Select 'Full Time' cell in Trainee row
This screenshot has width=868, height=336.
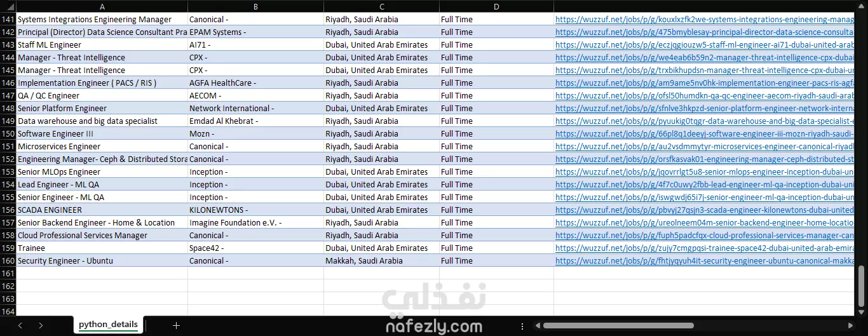[496, 248]
